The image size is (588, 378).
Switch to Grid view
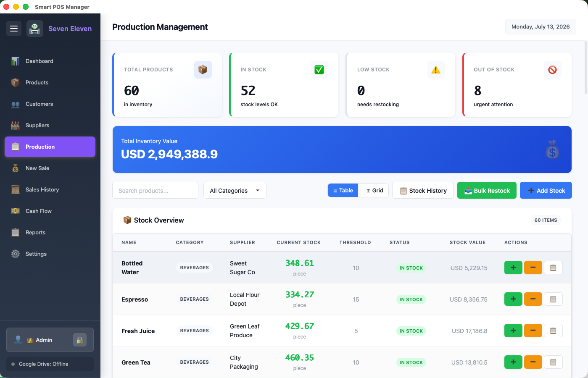(x=374, y=190)
